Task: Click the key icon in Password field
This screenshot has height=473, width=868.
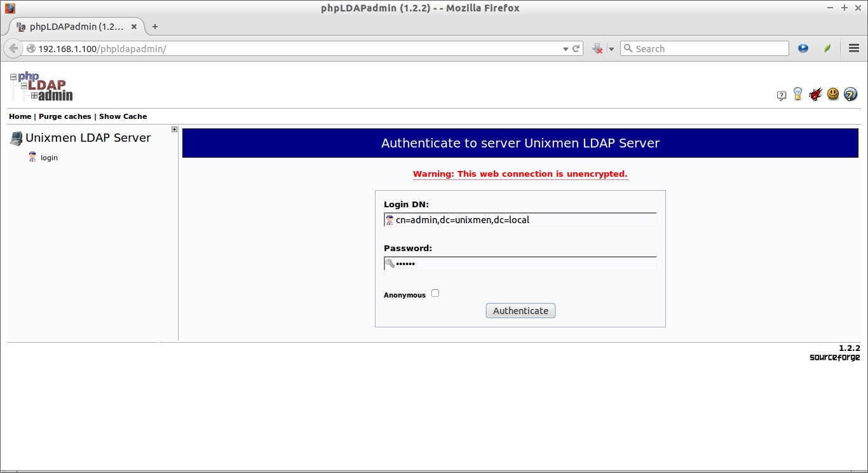Action: tap(390, 263)
